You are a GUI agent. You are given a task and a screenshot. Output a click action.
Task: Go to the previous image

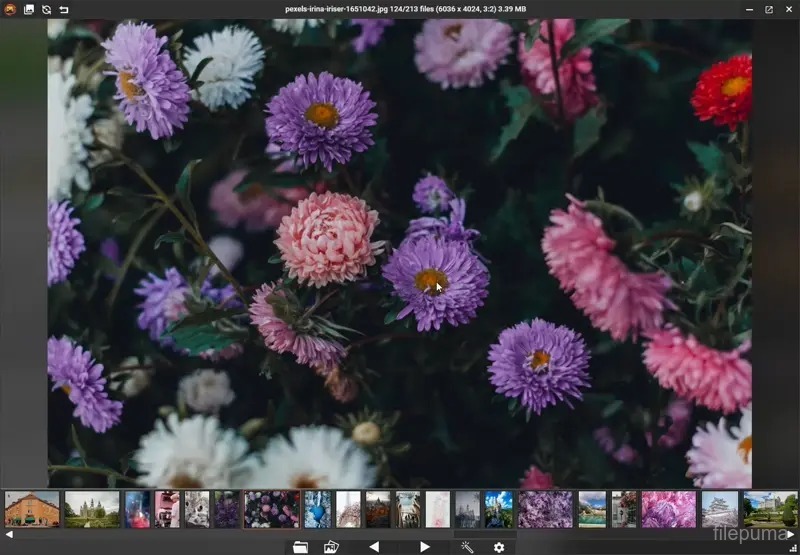374,547
